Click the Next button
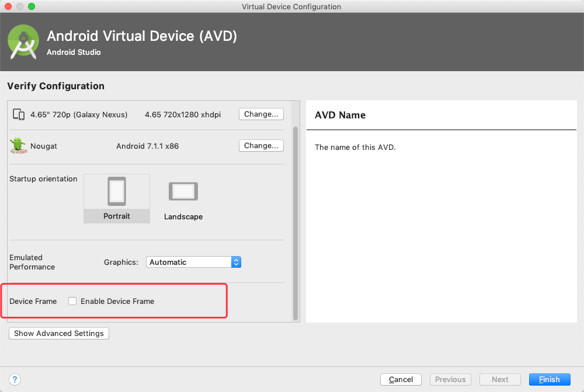The height and width of the screenshot is (392, 584). pyautogui.click(x=500, y=379)
